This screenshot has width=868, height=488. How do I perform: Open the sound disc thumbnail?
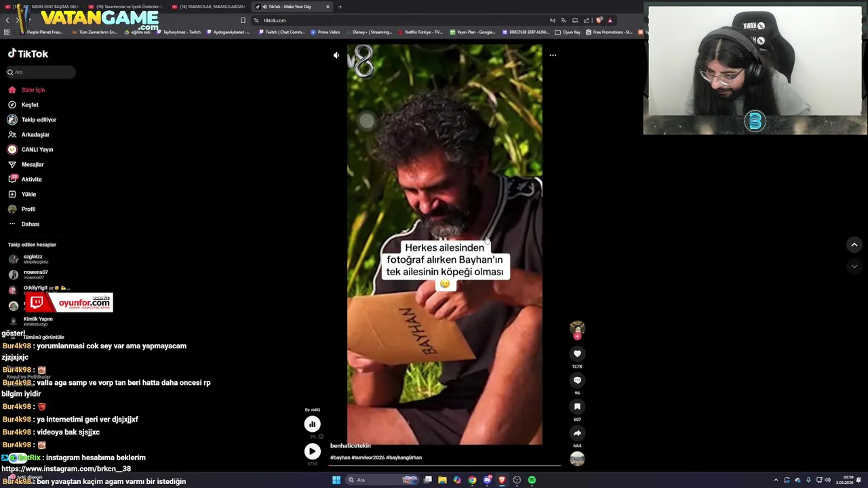[x=577, y=459]
